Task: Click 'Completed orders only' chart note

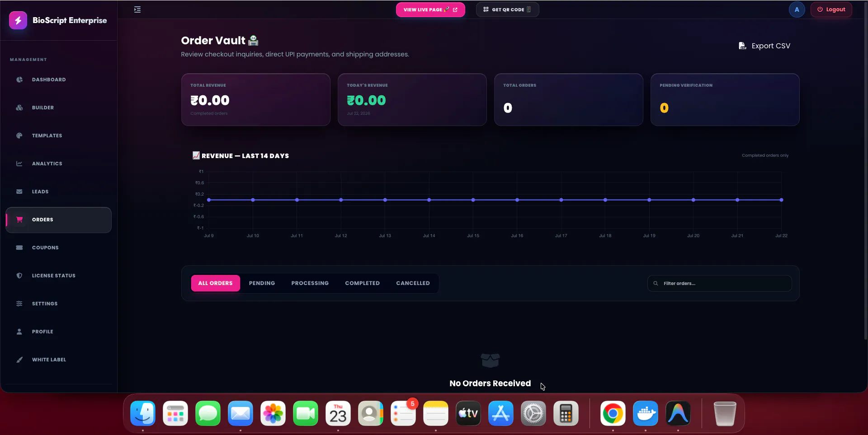Action: [765, 155]
